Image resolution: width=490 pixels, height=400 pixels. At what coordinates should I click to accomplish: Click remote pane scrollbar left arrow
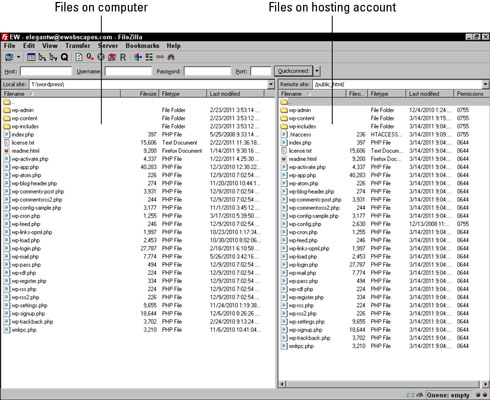pos(282,384)
